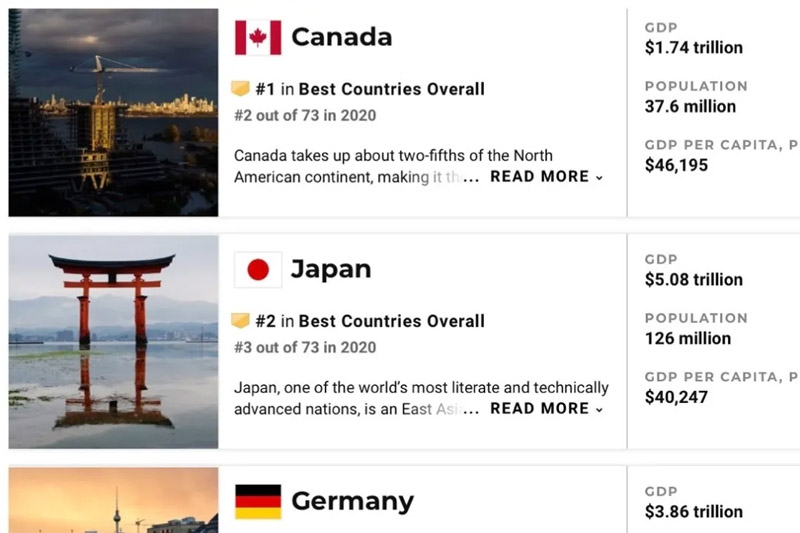Expand READ MORE for Canada description
The image size is (800, 533).
pyautogui.click(x=546, y=176)
